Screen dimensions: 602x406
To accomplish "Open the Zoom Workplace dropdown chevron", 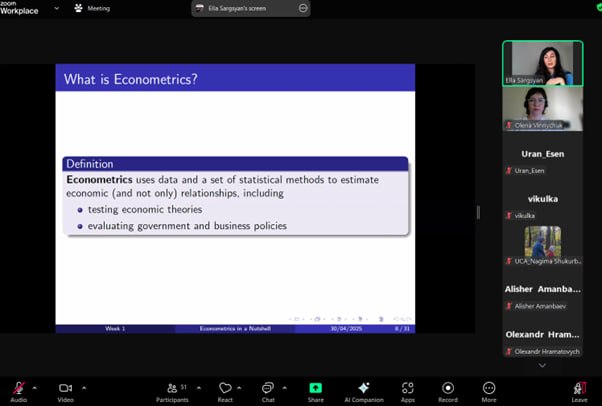I will 57,8.
